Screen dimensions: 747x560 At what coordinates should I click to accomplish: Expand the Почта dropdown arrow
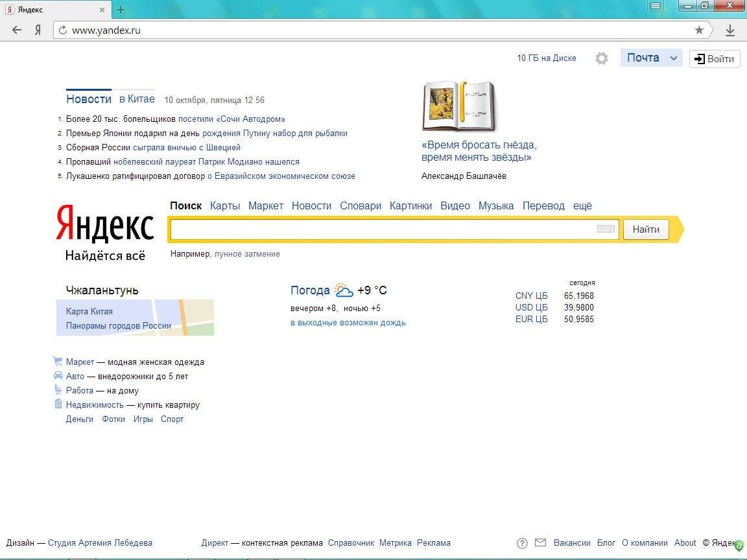[674, 58]
